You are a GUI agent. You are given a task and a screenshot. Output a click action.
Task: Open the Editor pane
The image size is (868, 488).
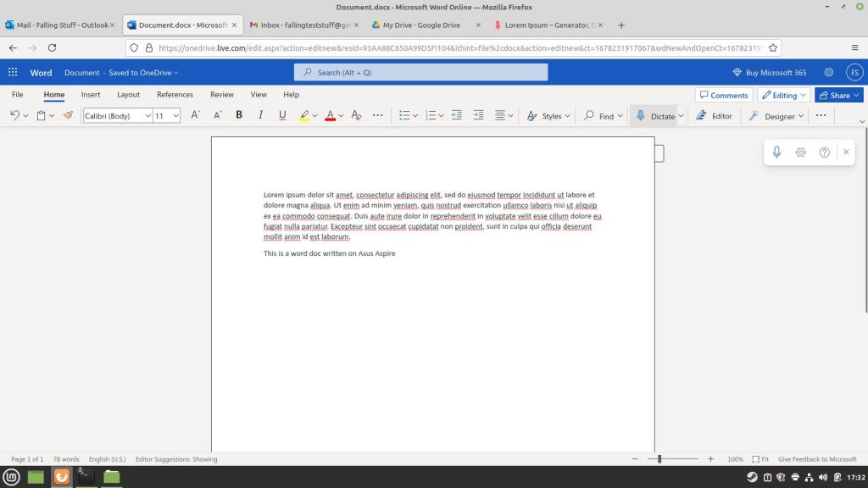pyautogui.click(x=714, y=115)
